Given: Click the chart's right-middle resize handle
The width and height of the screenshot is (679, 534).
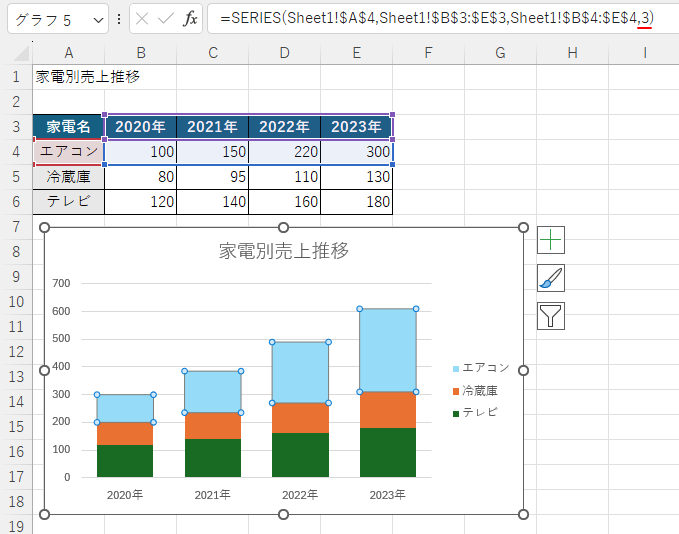Looking at the screenshot, I should point(523,370).
